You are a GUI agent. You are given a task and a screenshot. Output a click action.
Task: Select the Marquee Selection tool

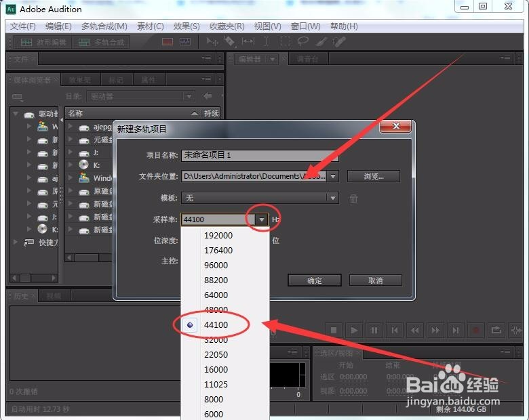(x=285, y=42)
